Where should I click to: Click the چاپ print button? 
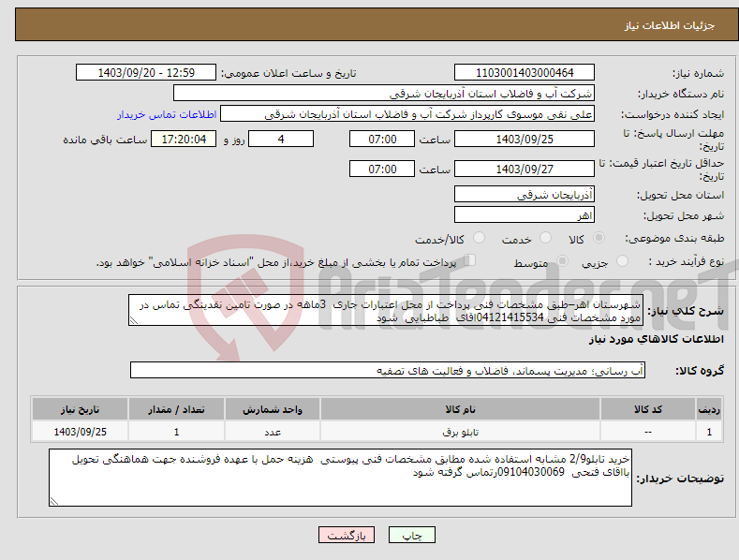[x=411, y=535]
